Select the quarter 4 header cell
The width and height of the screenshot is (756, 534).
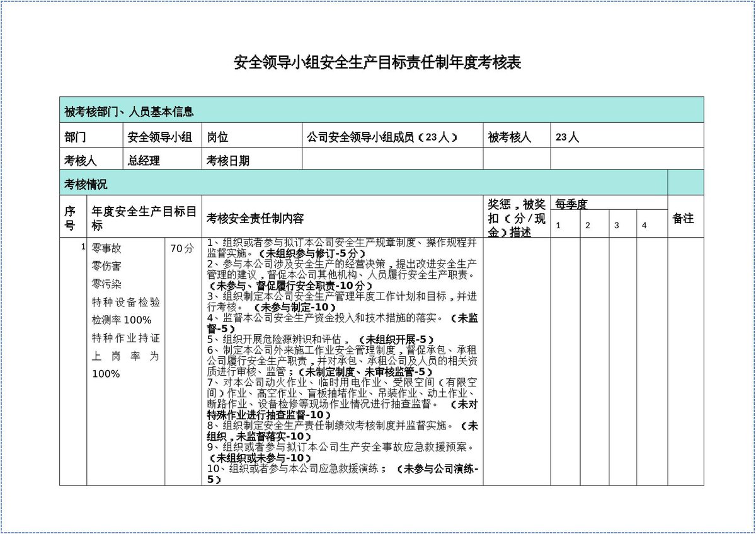pos(653,224)
